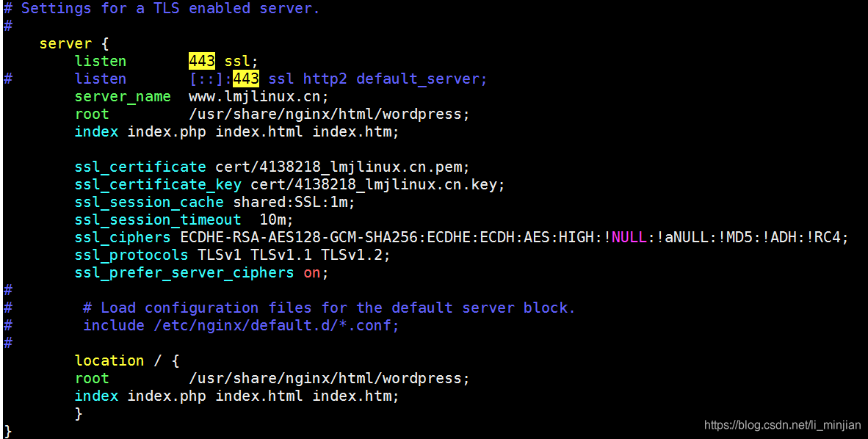Click the 'location / {' line
This screenshot has width=868, height=439.
click(127, 361)
